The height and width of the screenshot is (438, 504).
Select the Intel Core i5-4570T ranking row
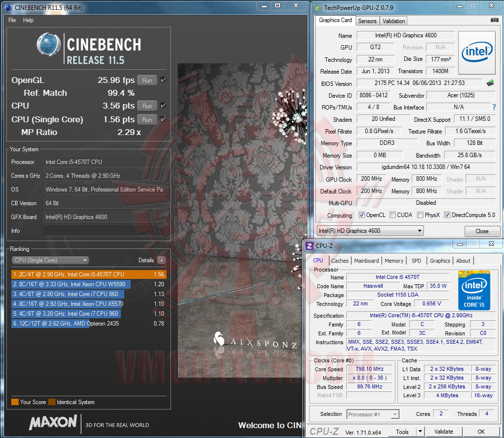point(89,274)
